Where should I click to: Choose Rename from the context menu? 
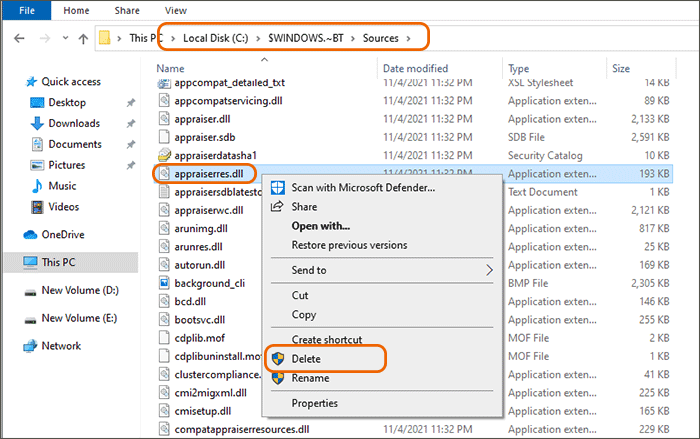310,378
